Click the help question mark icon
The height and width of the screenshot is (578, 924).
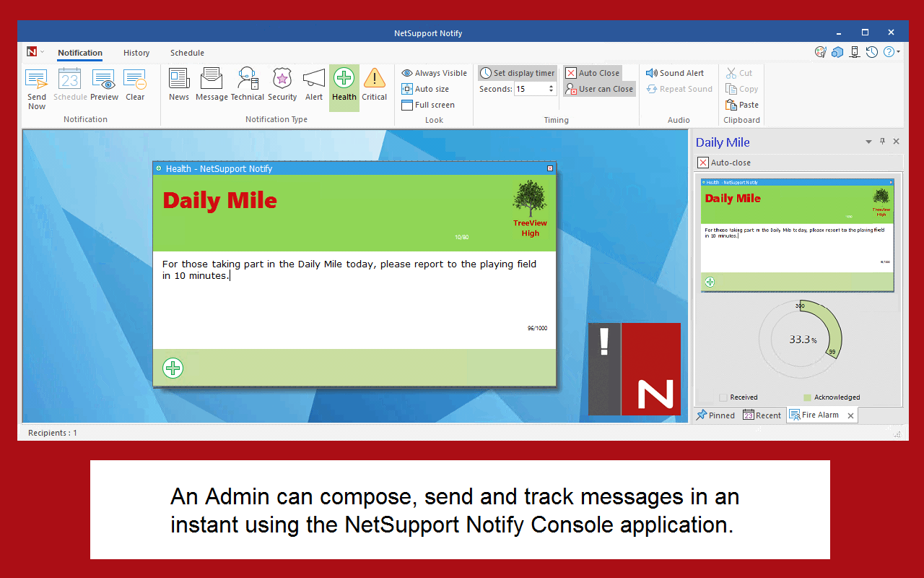pos(889,52)
